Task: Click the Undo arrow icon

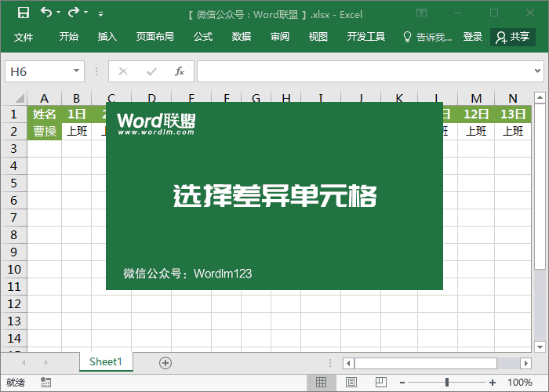Action: pos(46,13)
